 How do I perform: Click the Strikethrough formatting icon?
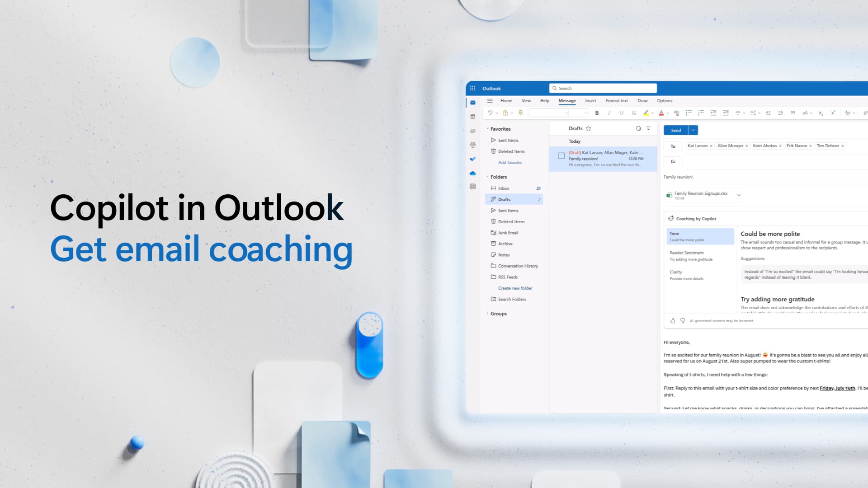point(633,113)
